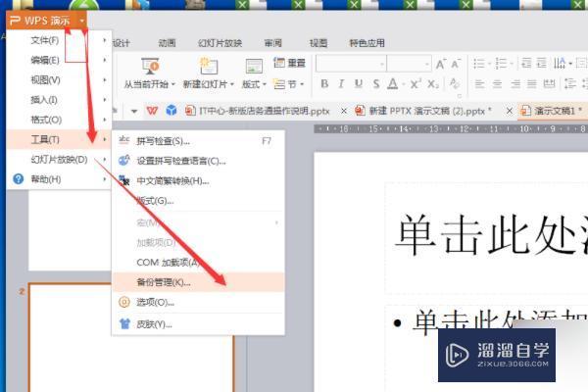Screen dimensions: 588x392
Task: Switch to the 特色应用 ribbon tab
Action: 367,43
